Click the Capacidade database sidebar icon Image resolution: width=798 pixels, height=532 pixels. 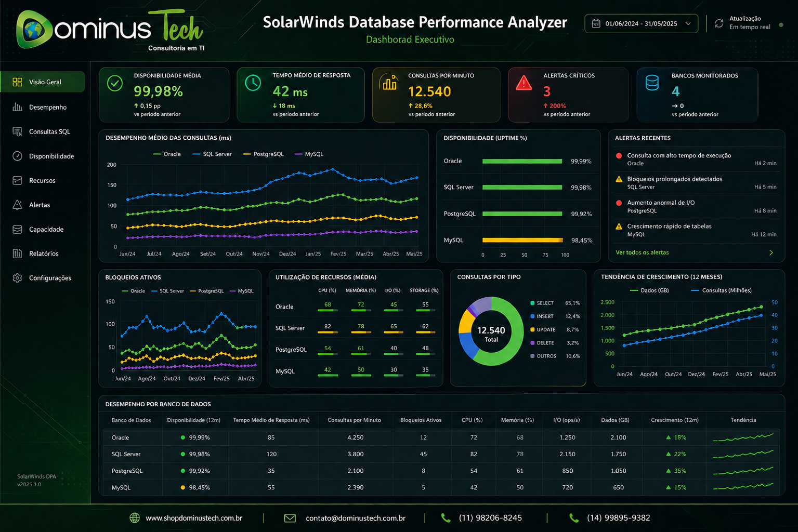17,229
